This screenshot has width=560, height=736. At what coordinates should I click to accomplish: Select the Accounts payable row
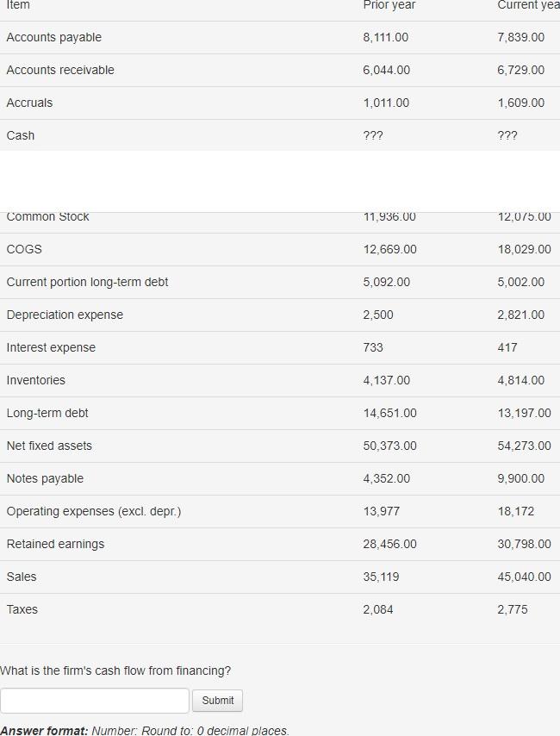point(53,37)
